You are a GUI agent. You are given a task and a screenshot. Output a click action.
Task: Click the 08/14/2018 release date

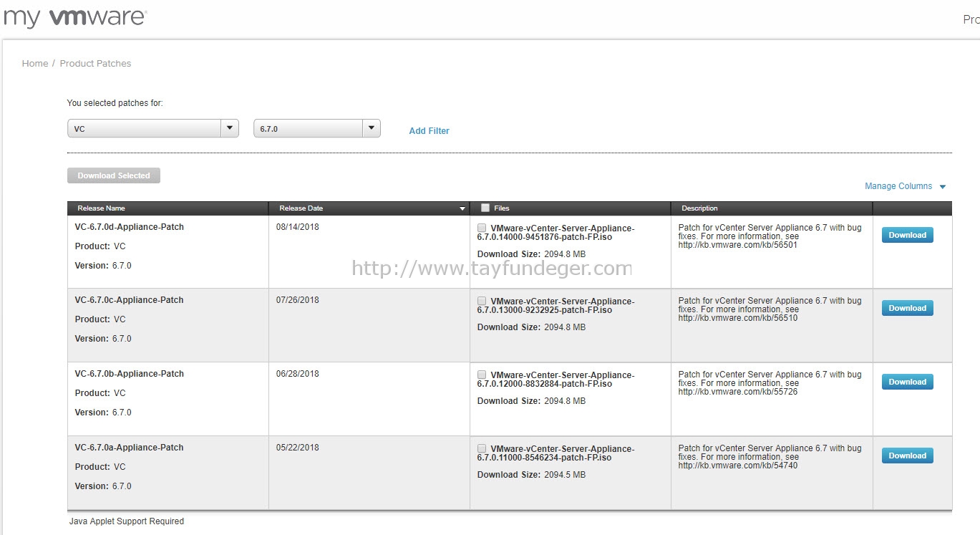(297, 227)
